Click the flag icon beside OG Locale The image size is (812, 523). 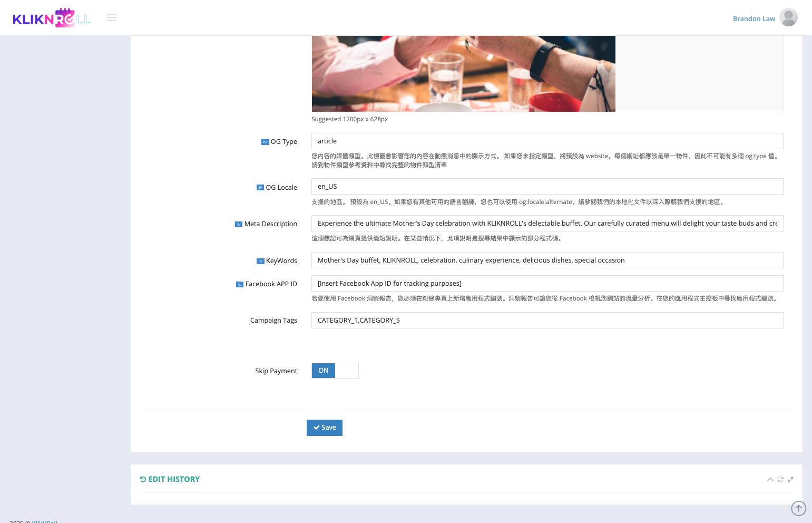(x=260, y=188)
